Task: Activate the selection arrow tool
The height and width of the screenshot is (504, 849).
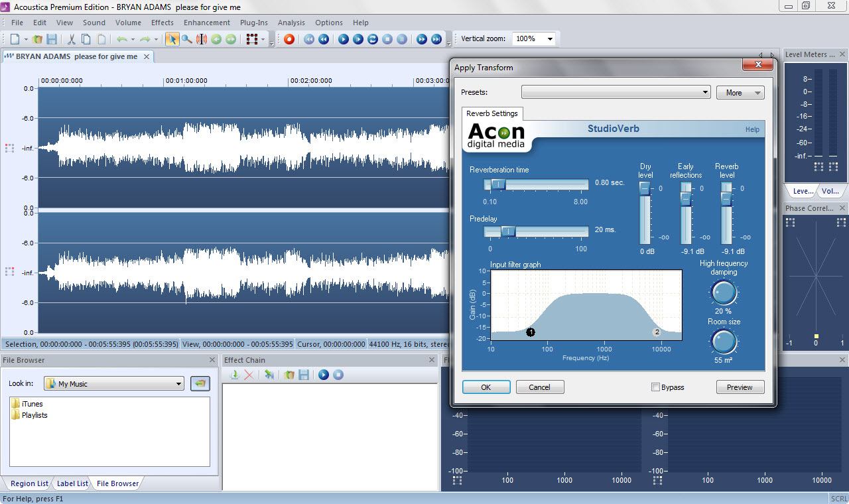Action: 172,39
